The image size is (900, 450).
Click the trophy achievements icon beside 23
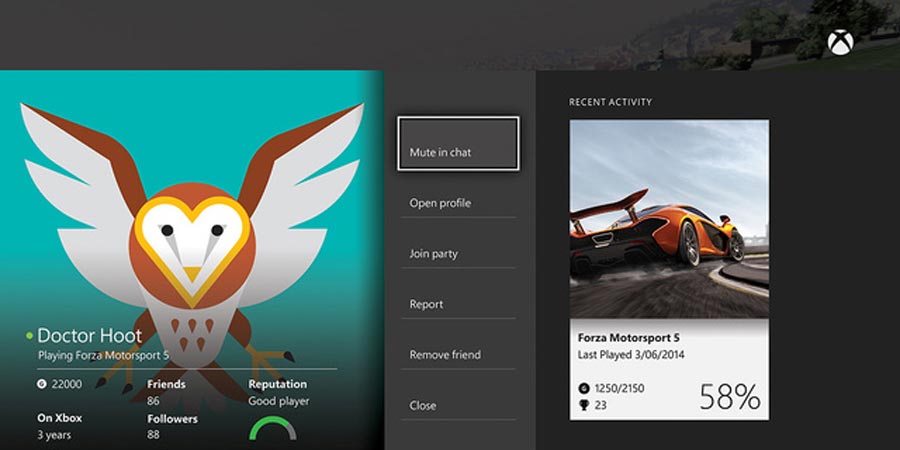(584, 404)
